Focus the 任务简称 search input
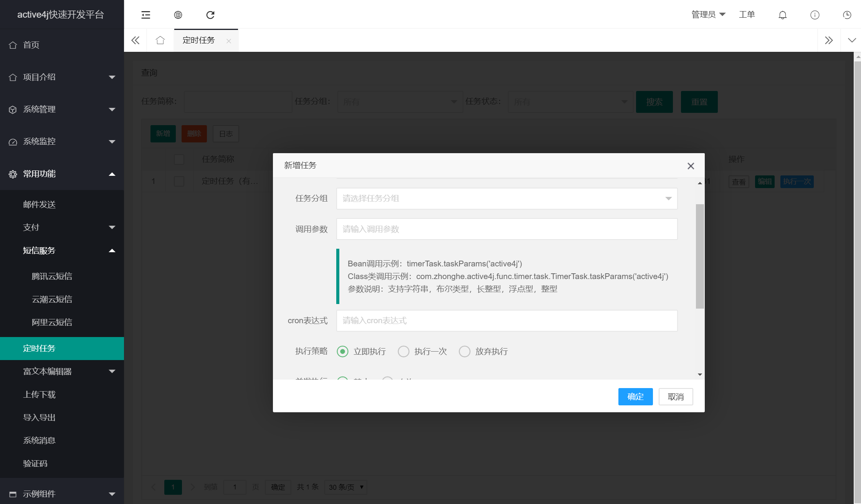Screen dimensions: 861x504 coord(238,102)
